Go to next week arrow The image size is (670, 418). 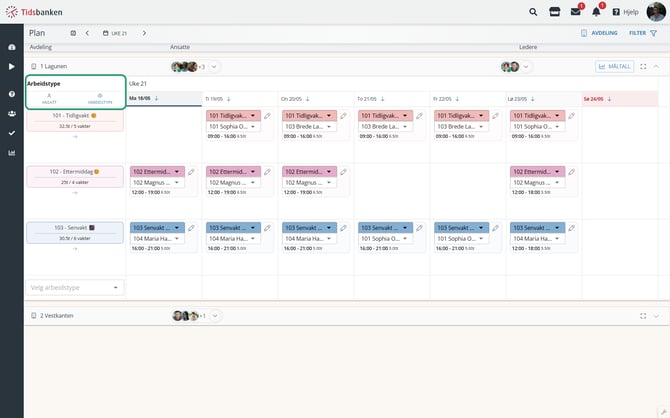[x=144, y=33]
